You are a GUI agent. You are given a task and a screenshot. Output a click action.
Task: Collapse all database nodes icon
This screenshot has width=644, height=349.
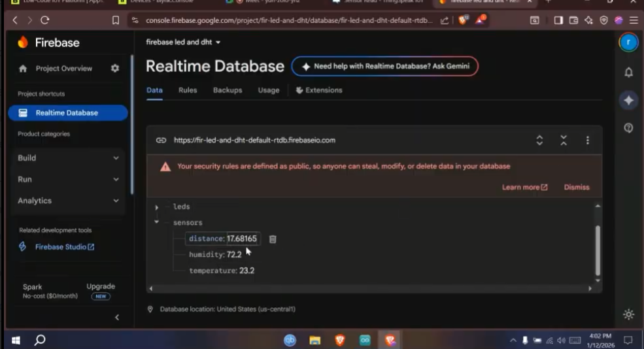[564, 141]
